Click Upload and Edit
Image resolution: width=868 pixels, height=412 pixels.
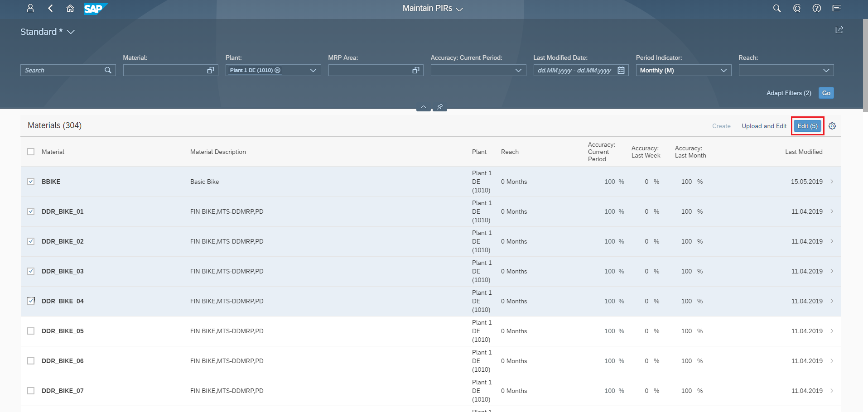pos(764,126)
